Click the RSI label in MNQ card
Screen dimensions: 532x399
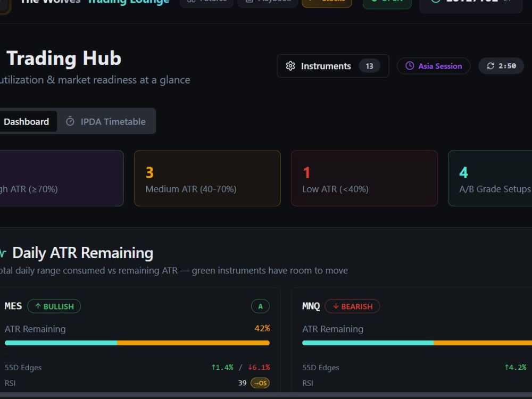pyautogui.click(x=307, y=383)
